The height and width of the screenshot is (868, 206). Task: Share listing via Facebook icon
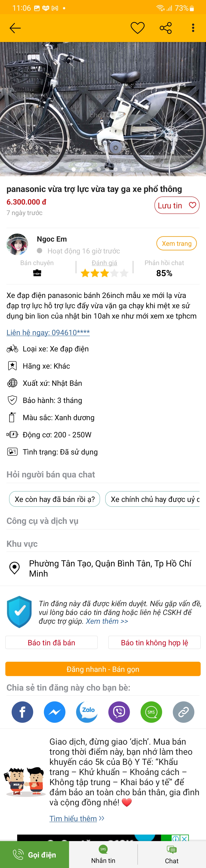(x=22, y=712)
